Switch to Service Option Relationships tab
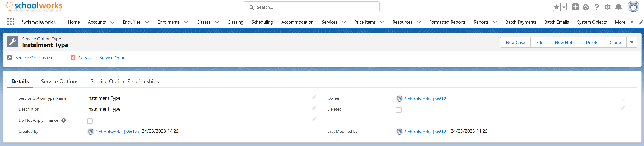This screenshot has height=146, width=644. coord(124,81)
